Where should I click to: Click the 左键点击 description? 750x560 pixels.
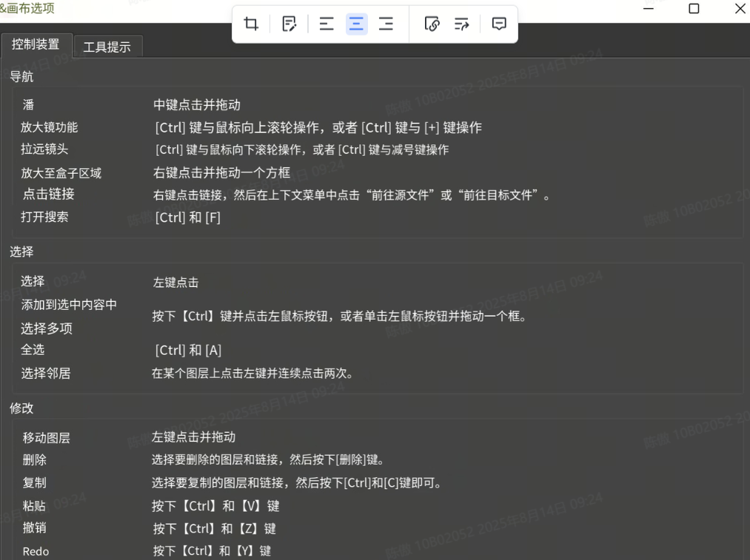[x=175, y=283]
